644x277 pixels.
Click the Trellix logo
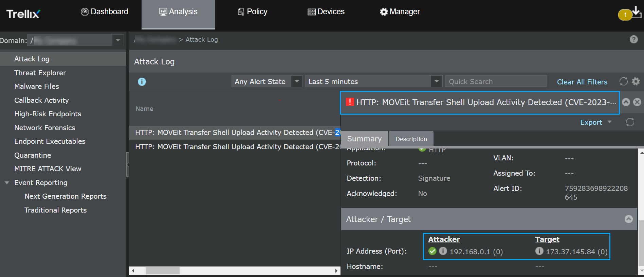23,14
